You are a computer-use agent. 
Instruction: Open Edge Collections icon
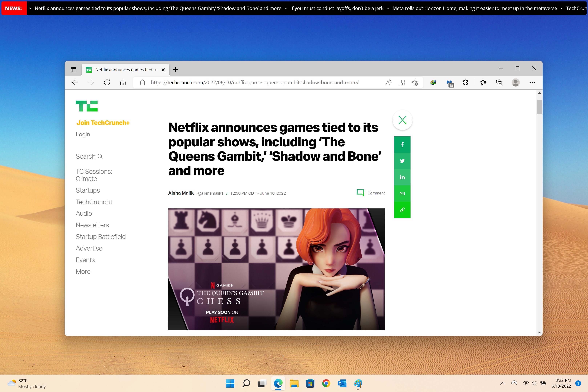(x=499, y=82)
